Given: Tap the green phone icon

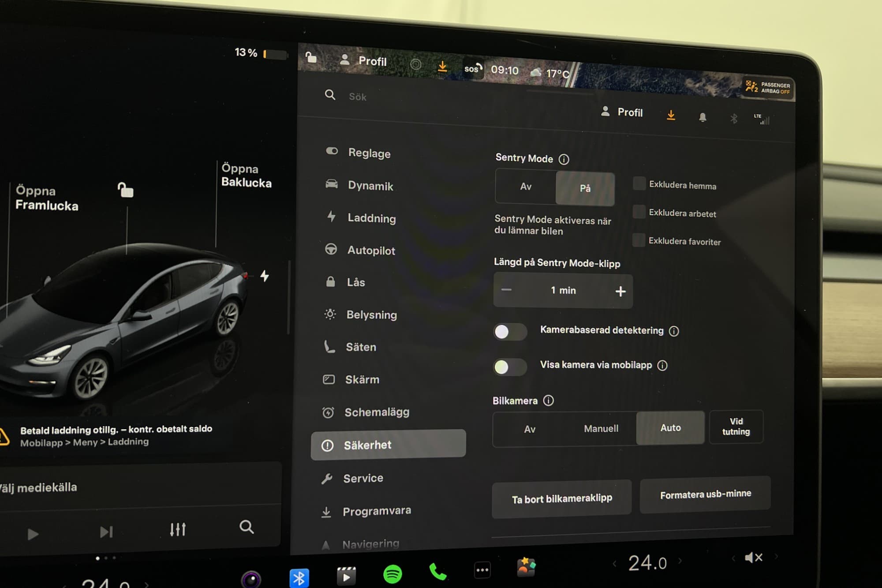Looking at the screenshot, I should (437, 572).
